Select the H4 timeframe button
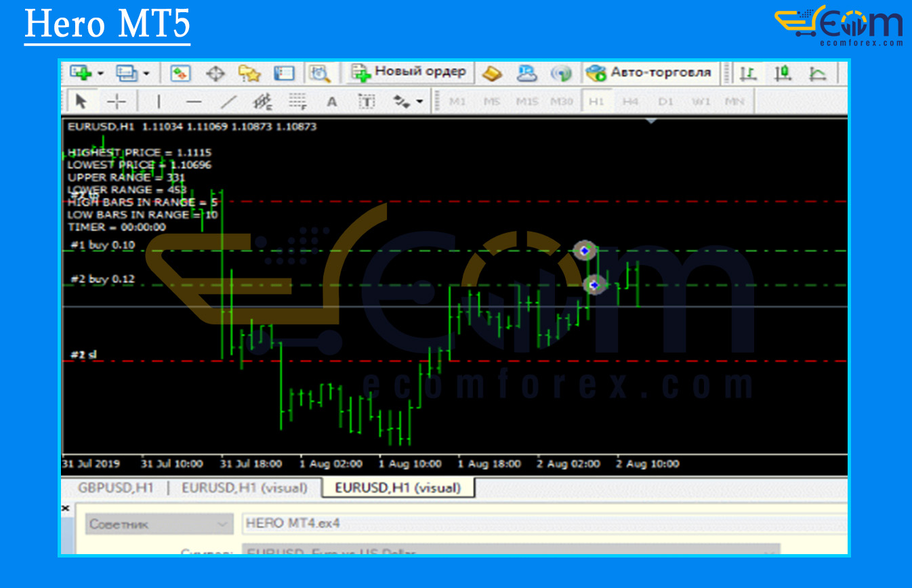The width and height of the screenshot is (912, 588). [x=630, y=102]
